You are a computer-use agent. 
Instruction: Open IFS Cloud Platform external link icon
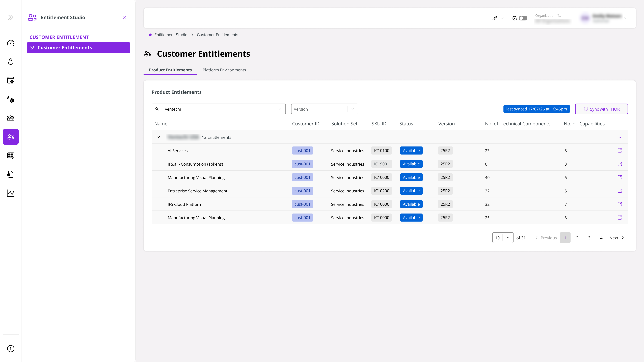[620, 204]
